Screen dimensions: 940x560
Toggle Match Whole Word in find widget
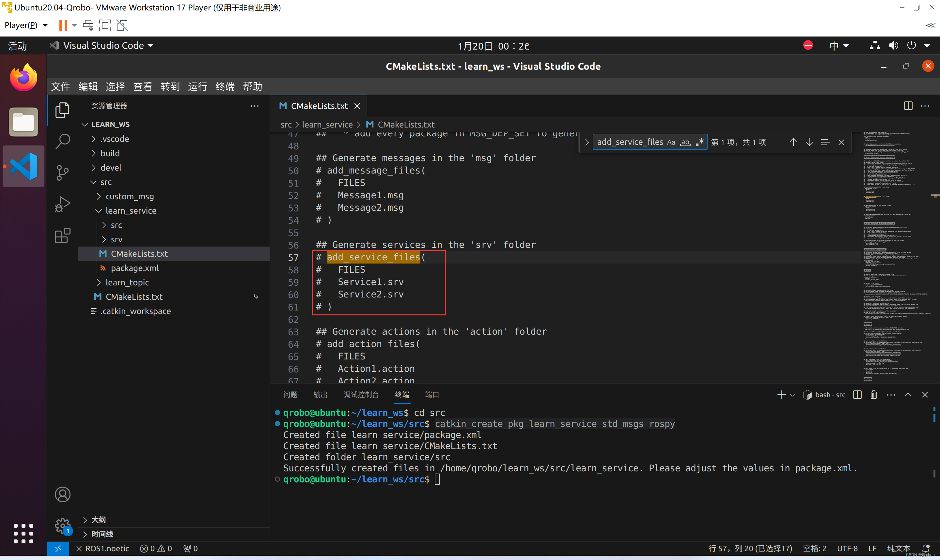coord(685,142)
